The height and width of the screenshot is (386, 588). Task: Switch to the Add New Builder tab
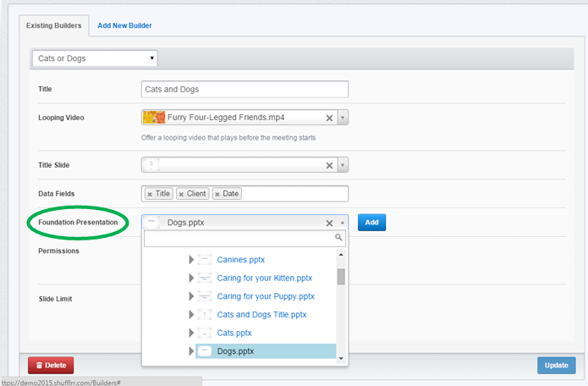point(124,25)
